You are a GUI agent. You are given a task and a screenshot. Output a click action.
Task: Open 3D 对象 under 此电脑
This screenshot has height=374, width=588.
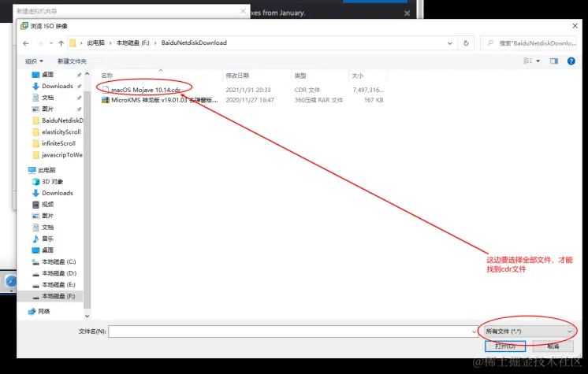[53, 182]
